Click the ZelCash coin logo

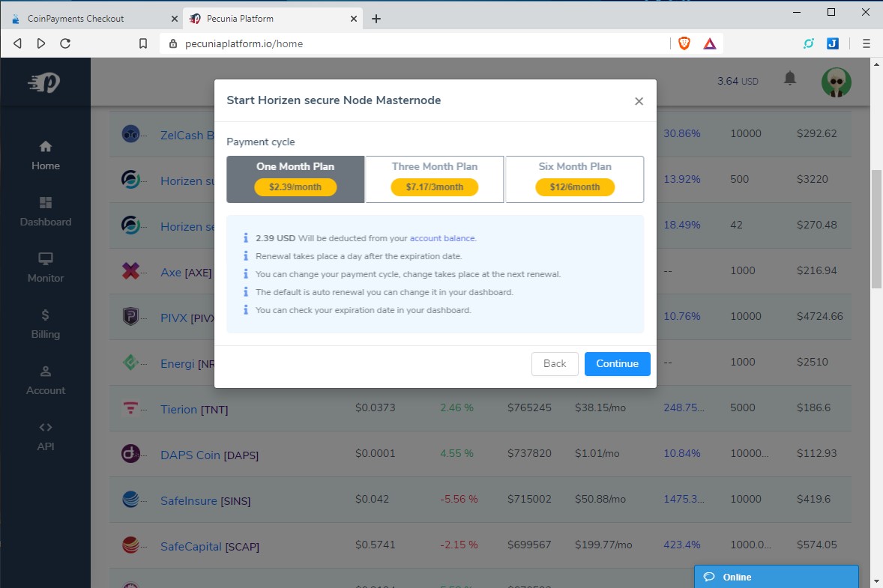pyautogui.click(x=130, y=134)
